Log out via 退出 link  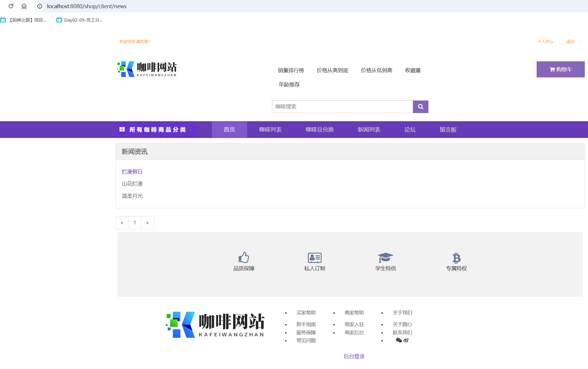click(x=570, y=41)
